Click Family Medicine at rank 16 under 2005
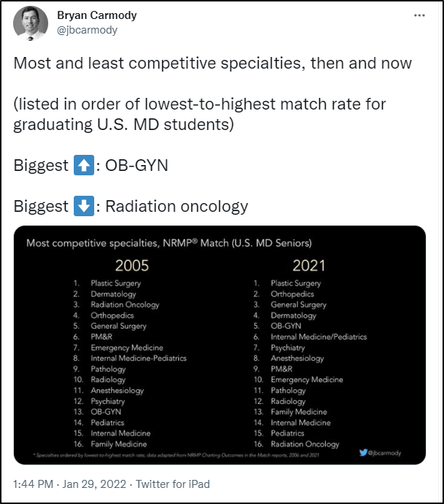Viewport: 444px width, 504px height. (118, 444)
